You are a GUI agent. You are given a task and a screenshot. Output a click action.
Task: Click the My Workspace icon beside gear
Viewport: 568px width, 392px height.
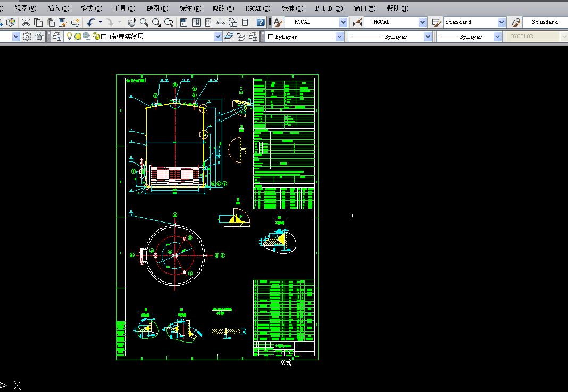pos(39,37)
